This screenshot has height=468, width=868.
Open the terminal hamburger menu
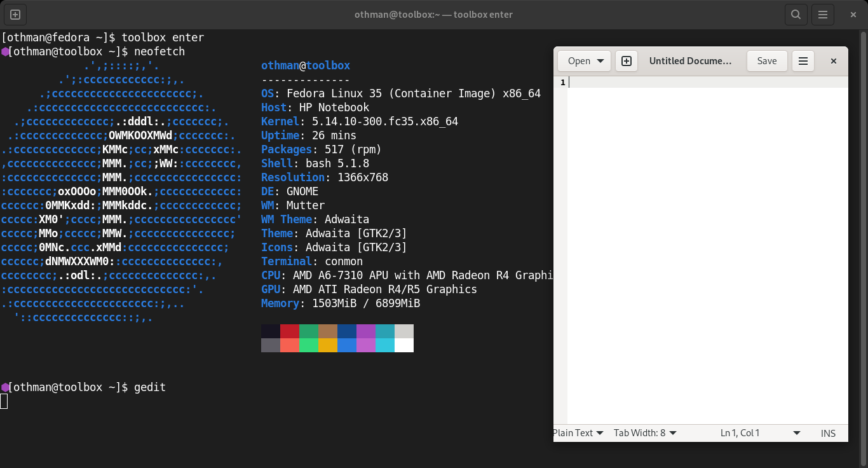coord(822,15)
